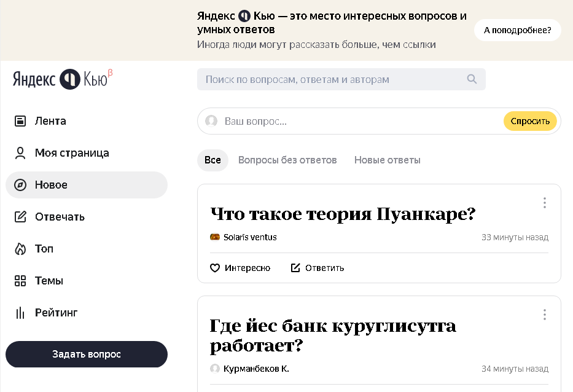
Task: Click the flame icon for Топ
Action: [19, 248]
